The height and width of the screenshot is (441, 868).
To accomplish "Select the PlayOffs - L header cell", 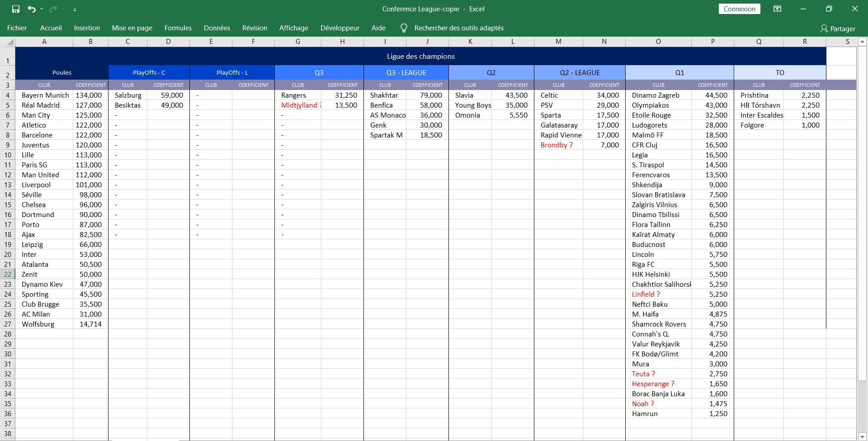I will pyautogui.click(x=232, y=72).
